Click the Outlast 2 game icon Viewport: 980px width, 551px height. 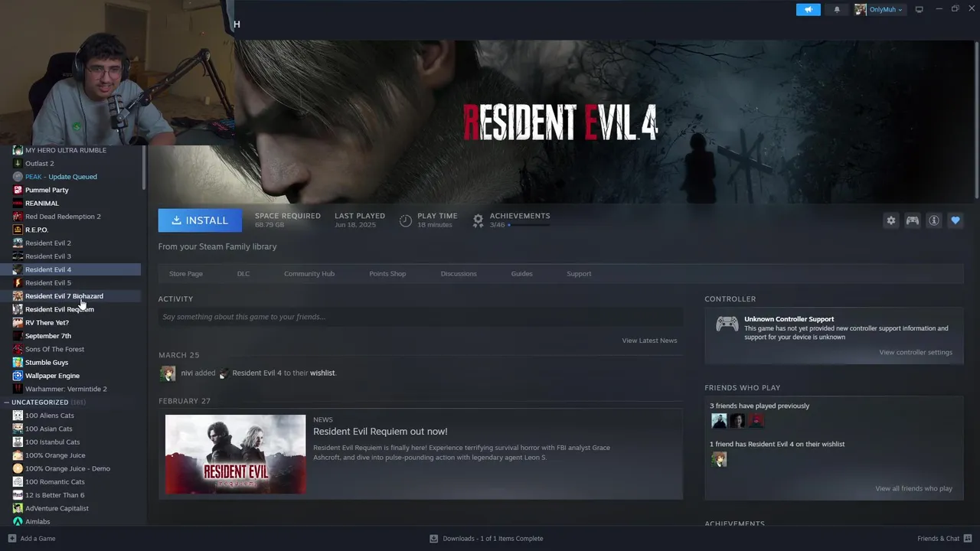[18, 163]
